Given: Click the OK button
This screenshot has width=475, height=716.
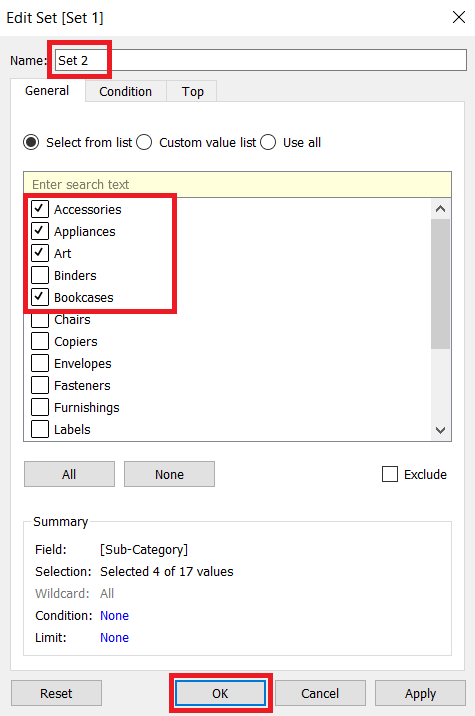Looking at the screenshot, I should pyautogui.click(x=220, y=693).
